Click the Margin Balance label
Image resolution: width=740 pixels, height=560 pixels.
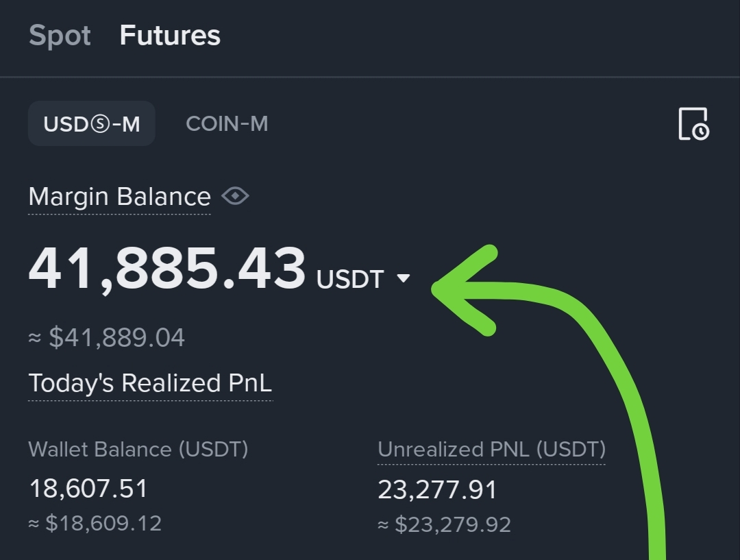click(x=119, y=197)
